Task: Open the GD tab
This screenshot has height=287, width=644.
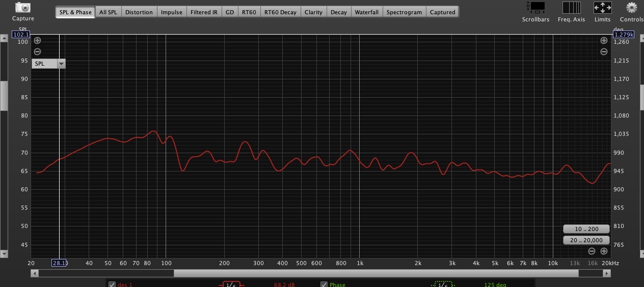Action: point(230,12)
